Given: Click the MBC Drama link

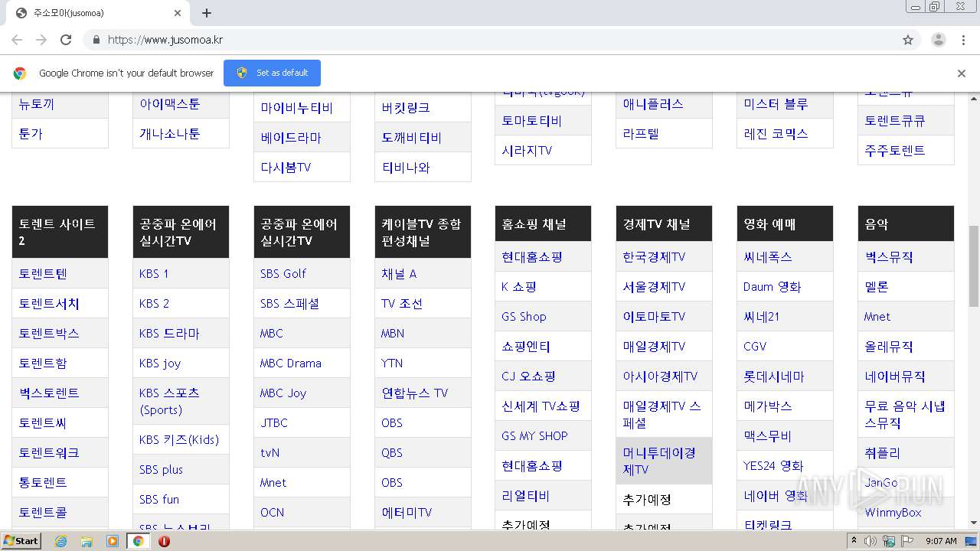Looking at the screenshot, I should coord(291,364).
